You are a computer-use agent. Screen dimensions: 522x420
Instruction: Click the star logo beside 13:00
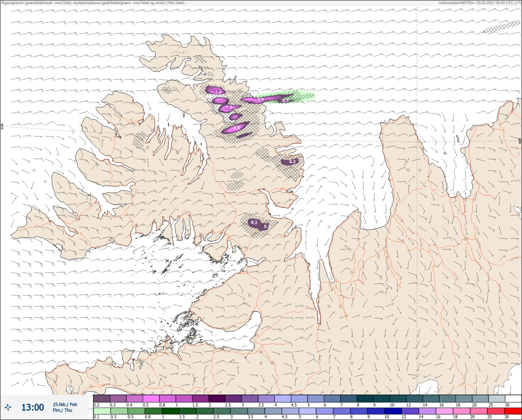click(8, 407)
